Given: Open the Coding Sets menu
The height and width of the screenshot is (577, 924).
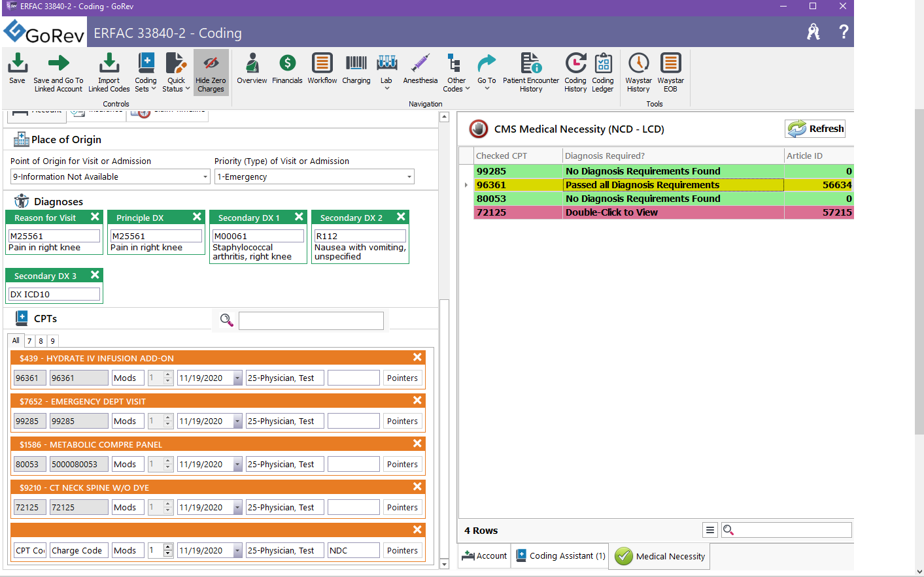Looking at the screenshot, I should click(146, 72).
